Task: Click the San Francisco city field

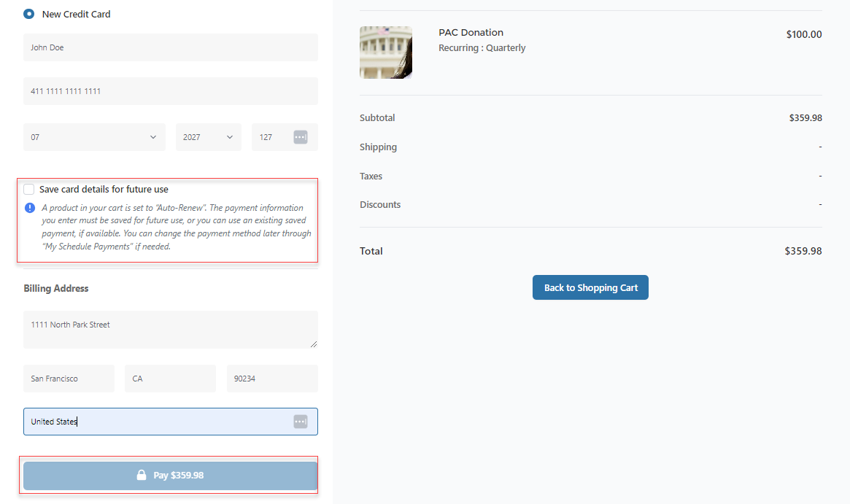Action: pyautogui.click(x=69, y=379)
